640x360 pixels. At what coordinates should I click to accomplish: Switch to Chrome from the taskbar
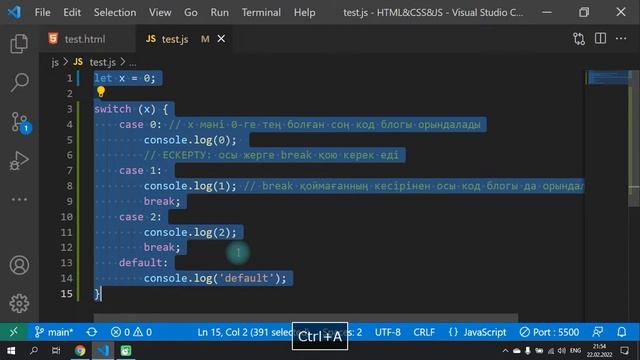[x=80, y=351]
